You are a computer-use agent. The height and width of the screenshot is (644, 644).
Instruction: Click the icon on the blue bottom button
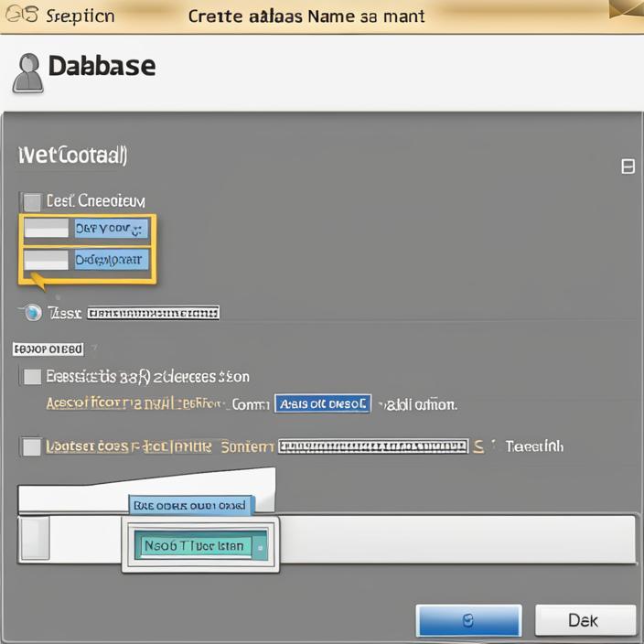[468, 620]
